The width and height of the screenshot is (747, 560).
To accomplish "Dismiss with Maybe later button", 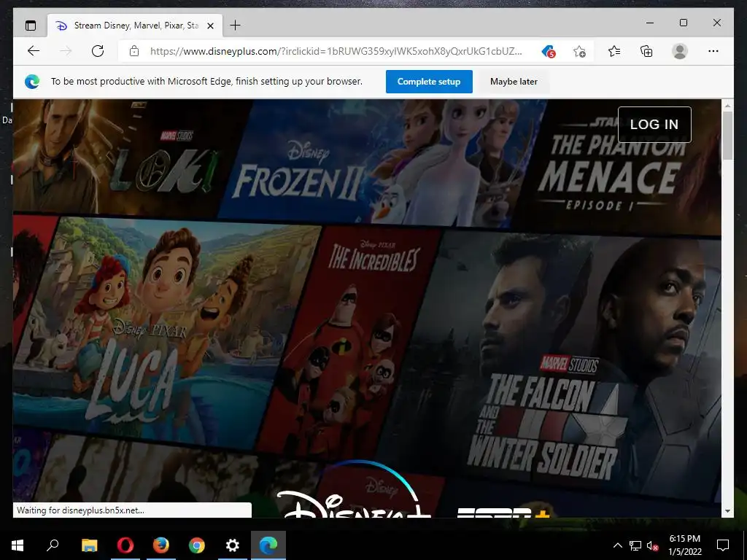I will 514,82.
